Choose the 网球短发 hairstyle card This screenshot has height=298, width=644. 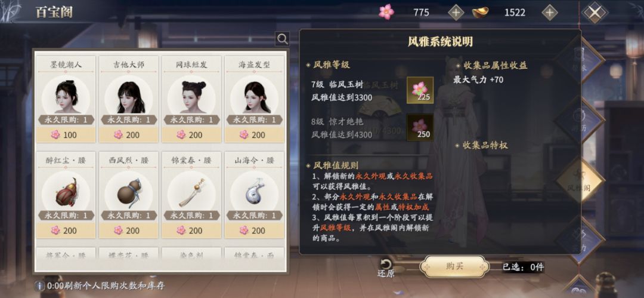[x=191, y=99]
